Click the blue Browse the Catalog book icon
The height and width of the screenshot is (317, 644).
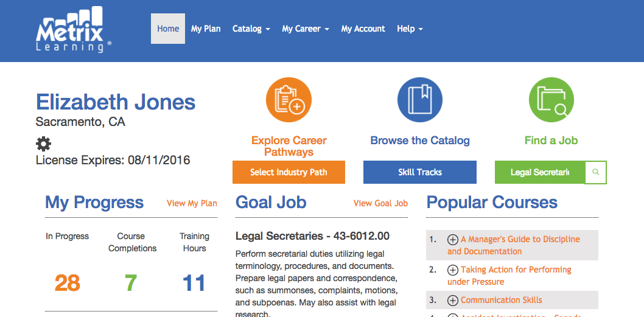point(419,100)
